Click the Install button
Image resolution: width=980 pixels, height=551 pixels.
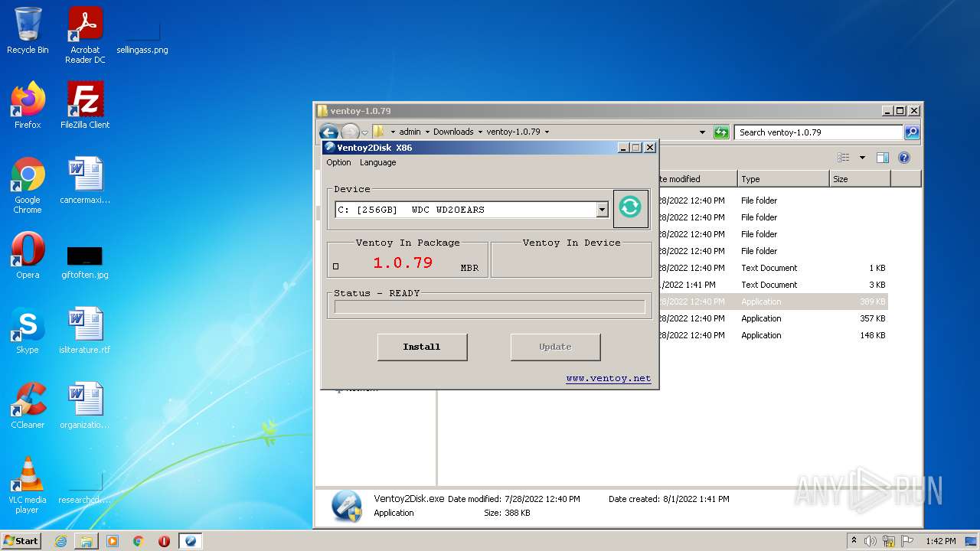pos(422,347)
